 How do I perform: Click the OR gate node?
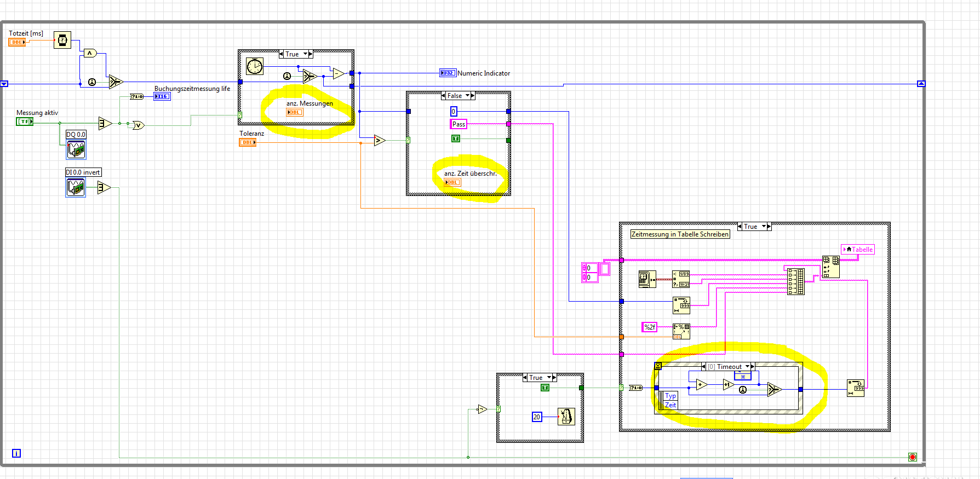(138, 125)
